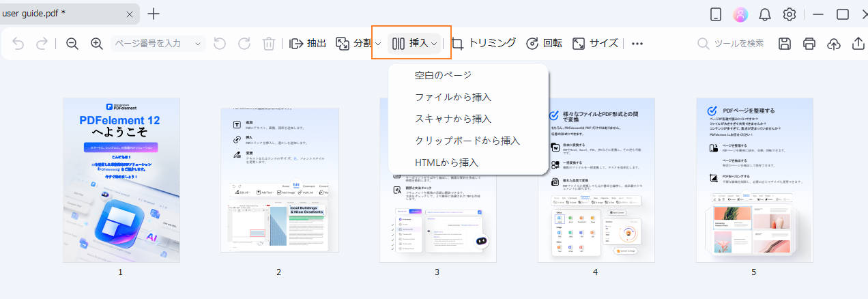Upload to cloud icon
The image size is (868, 299).
click(x=834, y=44)
